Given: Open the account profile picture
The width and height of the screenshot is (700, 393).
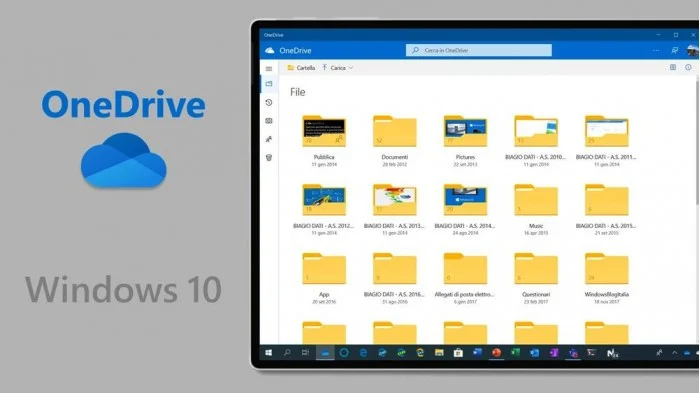Looking at the screenshot, I should [692, 50].
